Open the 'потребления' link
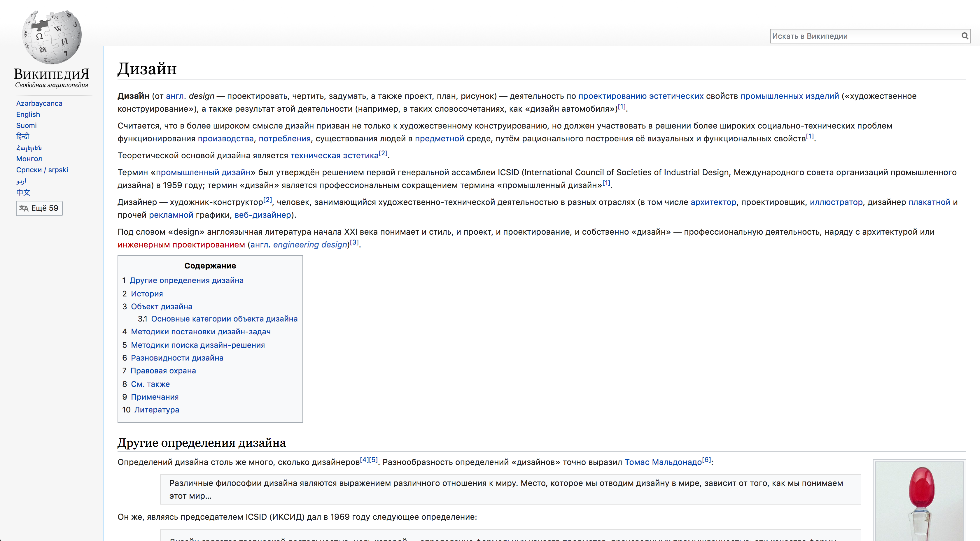The height and width of the screenshot is (541, 980). [285, 139]
